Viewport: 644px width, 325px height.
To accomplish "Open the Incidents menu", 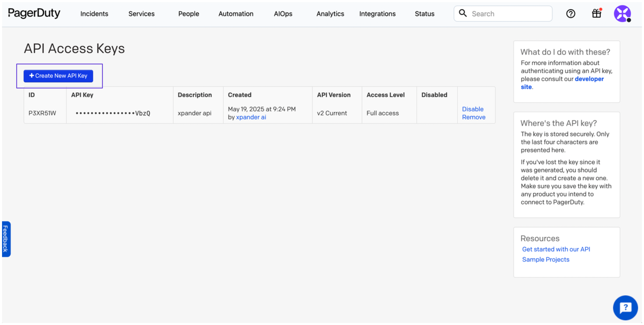I will (94, 14).
